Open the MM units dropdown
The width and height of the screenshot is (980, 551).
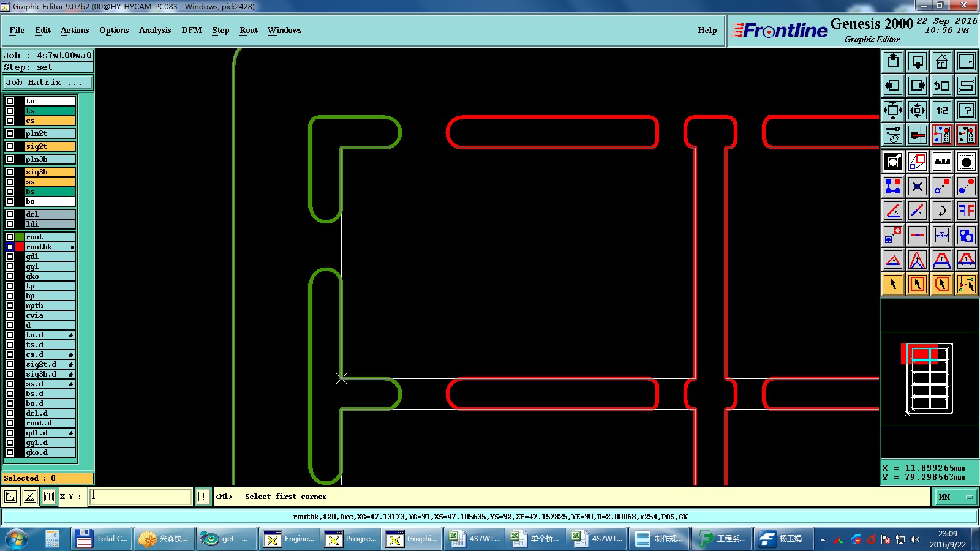pos(956,497)
